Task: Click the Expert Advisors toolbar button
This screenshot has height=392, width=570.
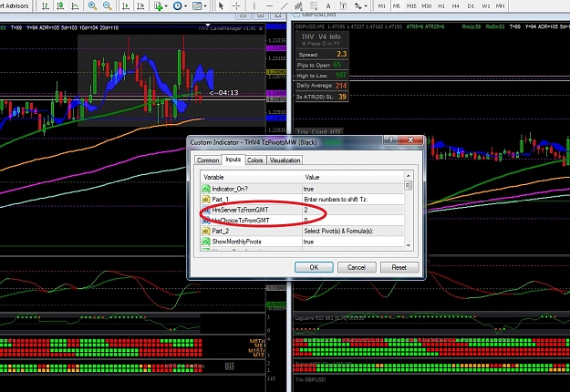Action: pyautogui.click(x=15, y=5)
